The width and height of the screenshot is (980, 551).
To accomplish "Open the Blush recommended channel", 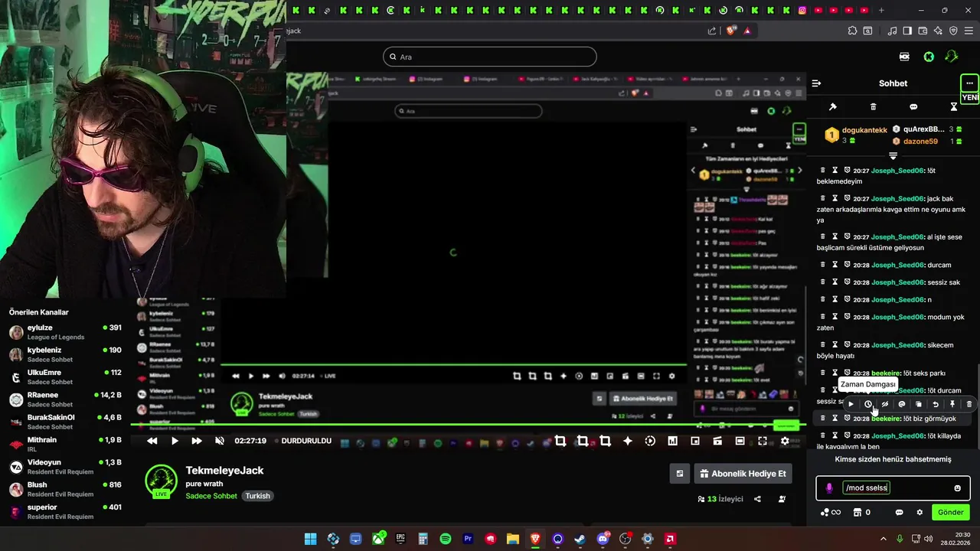I will tap(65, 489).
